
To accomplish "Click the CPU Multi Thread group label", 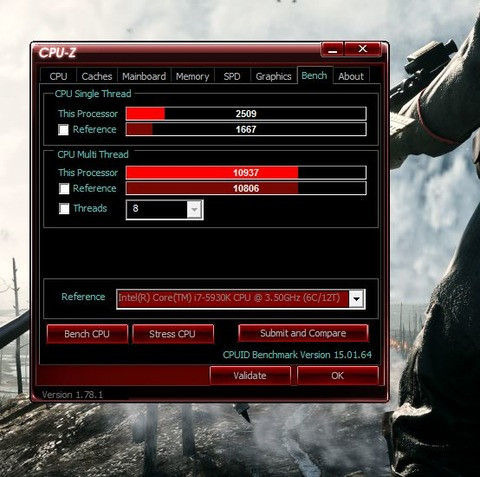I will coord(93,154).
